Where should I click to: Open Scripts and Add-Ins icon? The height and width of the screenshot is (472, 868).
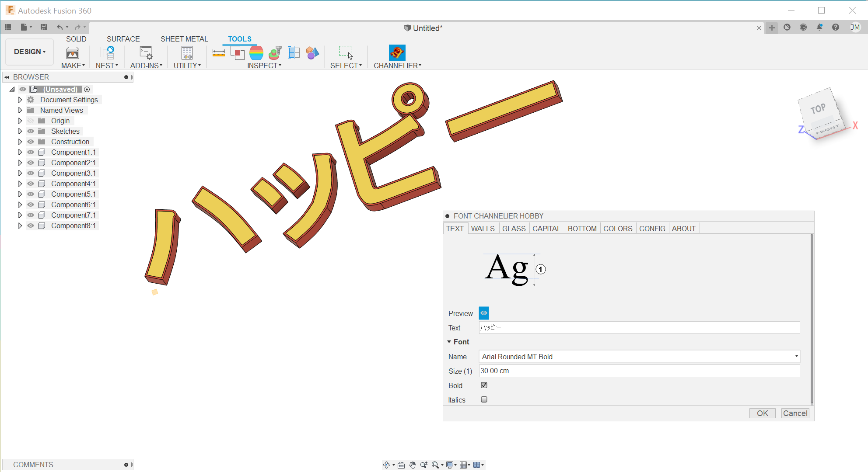coord(146,53)
